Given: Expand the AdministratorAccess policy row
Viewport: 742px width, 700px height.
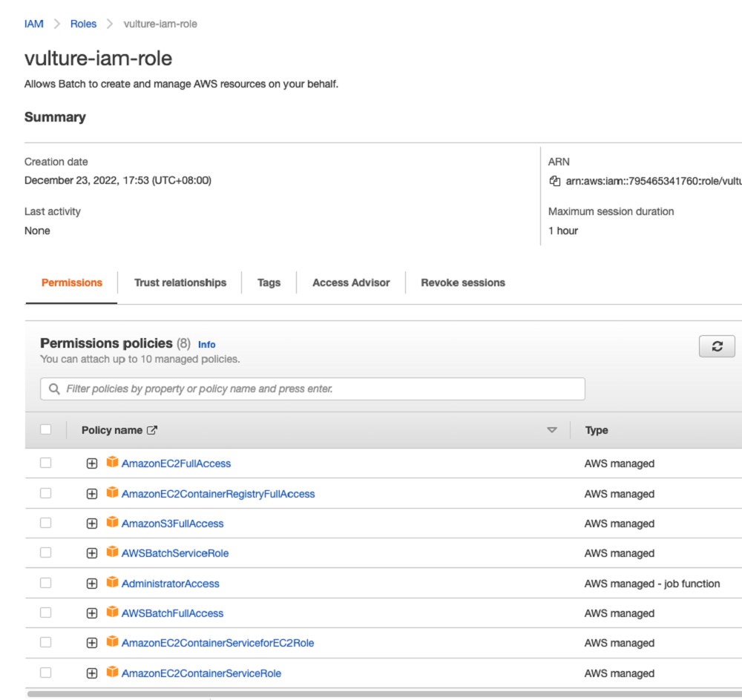Looking at the screenshot, I should pyautogui.click(x=92, y=584).
